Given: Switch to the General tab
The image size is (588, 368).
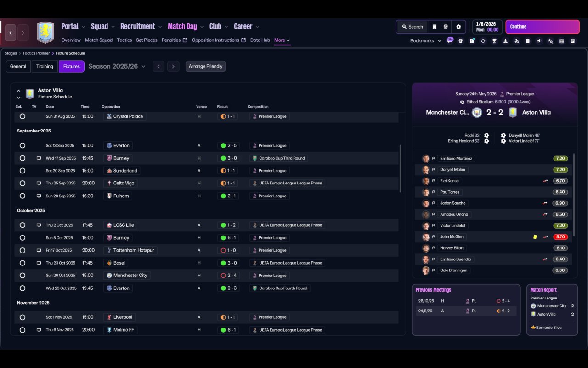Looking at the screenshot, I should 18,66.
